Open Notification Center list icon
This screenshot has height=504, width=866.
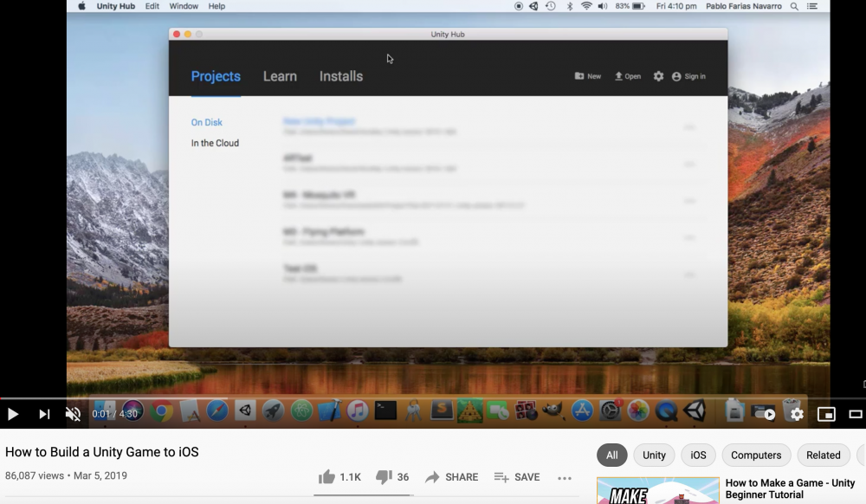(812, 6)
